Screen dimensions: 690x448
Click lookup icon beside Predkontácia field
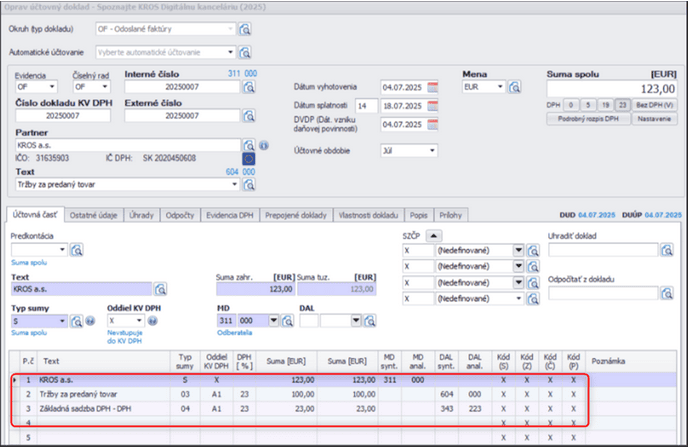click(x=76, y=249)
